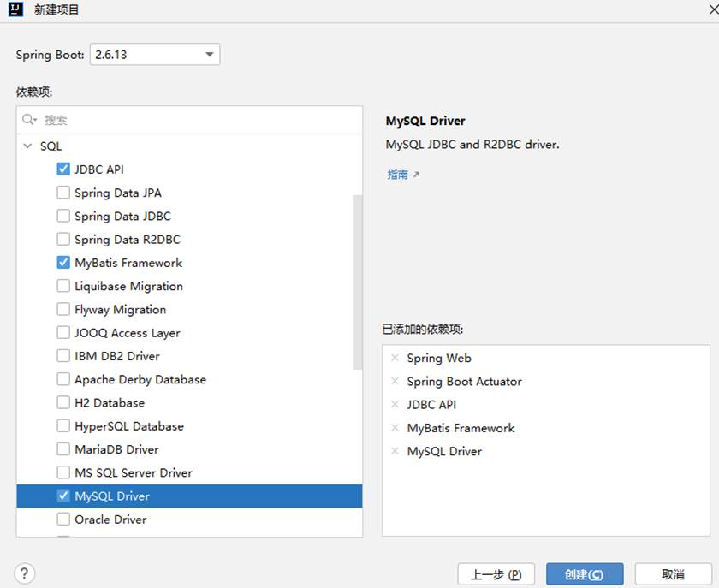Enable the HyperSQL Database checkbox
Screen dimensions: 719x588
click(x=63, y=426)
